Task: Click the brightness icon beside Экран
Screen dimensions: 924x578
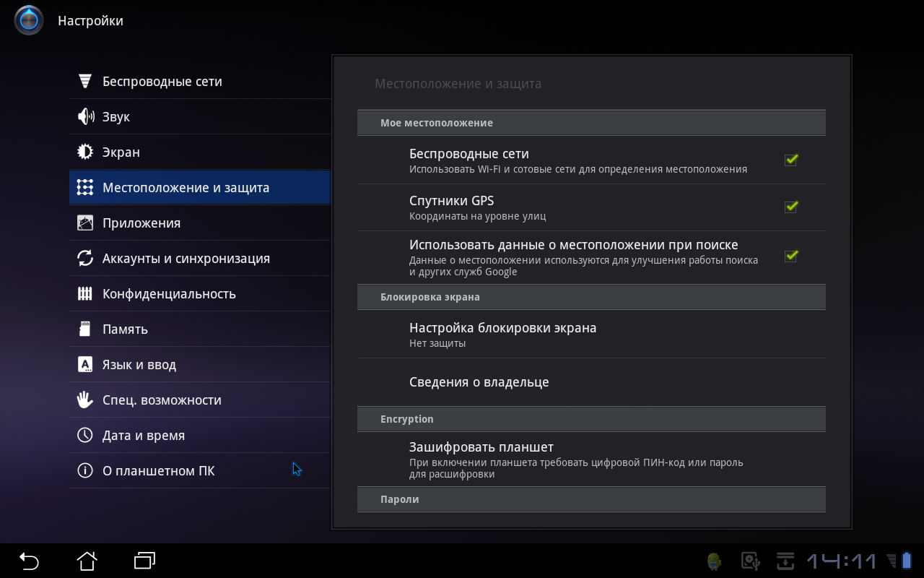Action: [85, 152]
